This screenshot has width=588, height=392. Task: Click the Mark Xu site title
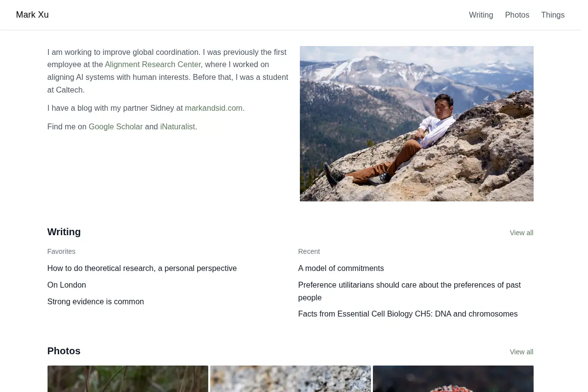coord(32,15)
